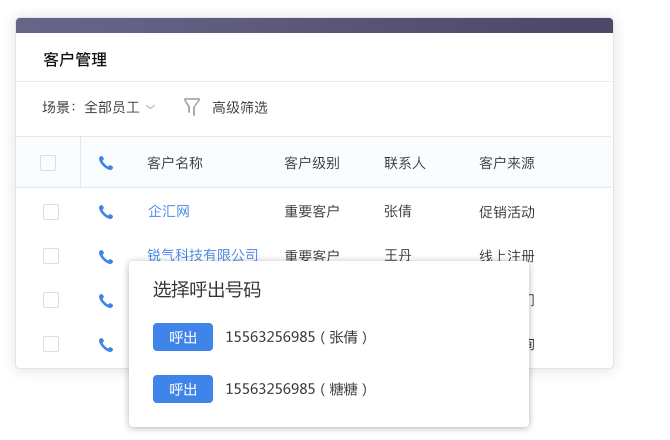The width and height of the screenshot is (670, 440).
Task: Click the 客户级别 column header
Action: (312, 163)
